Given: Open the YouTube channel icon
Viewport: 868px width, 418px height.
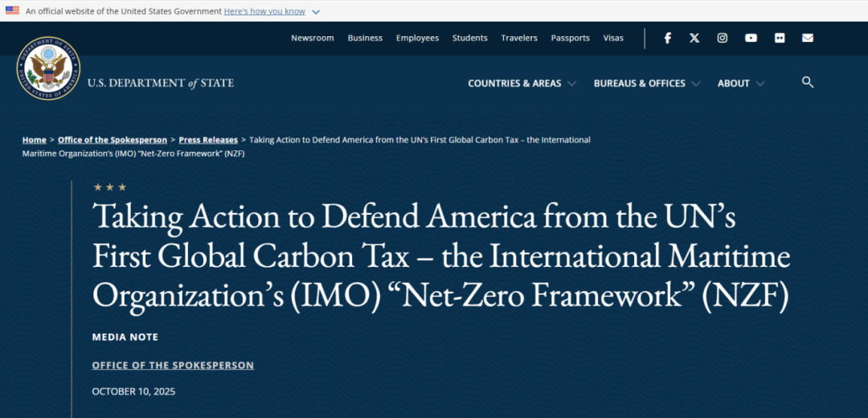Looking at the screenshot, I should 751,38.
